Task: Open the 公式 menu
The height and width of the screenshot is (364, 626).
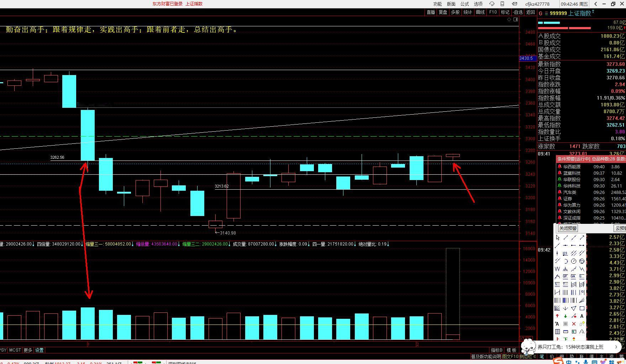Action: [x=464, y=4]
